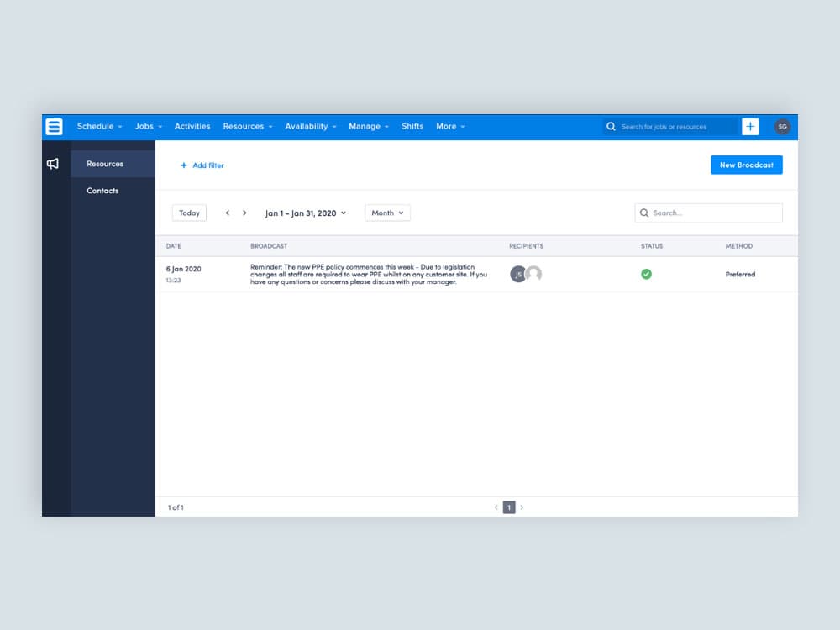Click the New Broadcast button
The width and height of the screenshot is (840, 630).
coord(746,165)
